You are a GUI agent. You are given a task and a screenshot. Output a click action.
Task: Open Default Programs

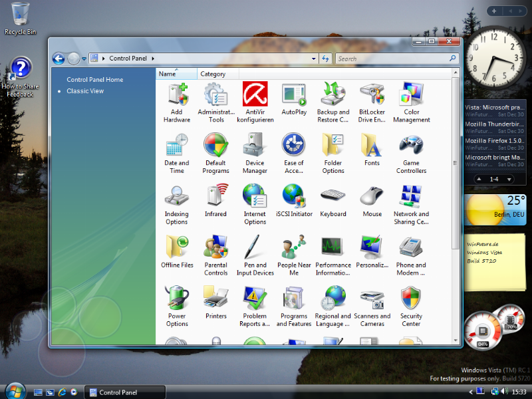[x=215, y=154]
